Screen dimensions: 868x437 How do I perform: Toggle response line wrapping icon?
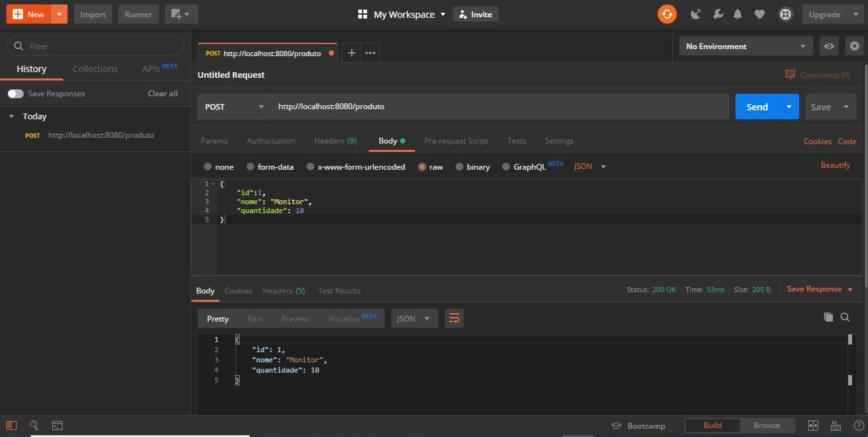click(x=454, y=318)
